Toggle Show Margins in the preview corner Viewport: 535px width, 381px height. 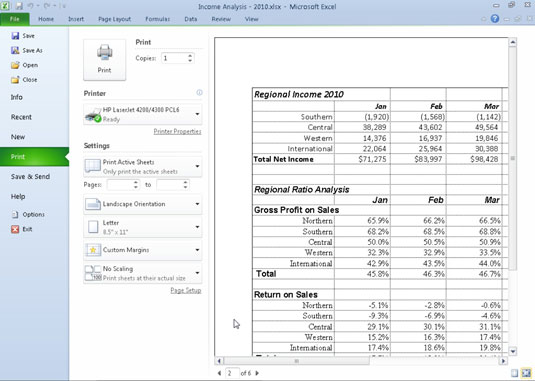(515, 373)
